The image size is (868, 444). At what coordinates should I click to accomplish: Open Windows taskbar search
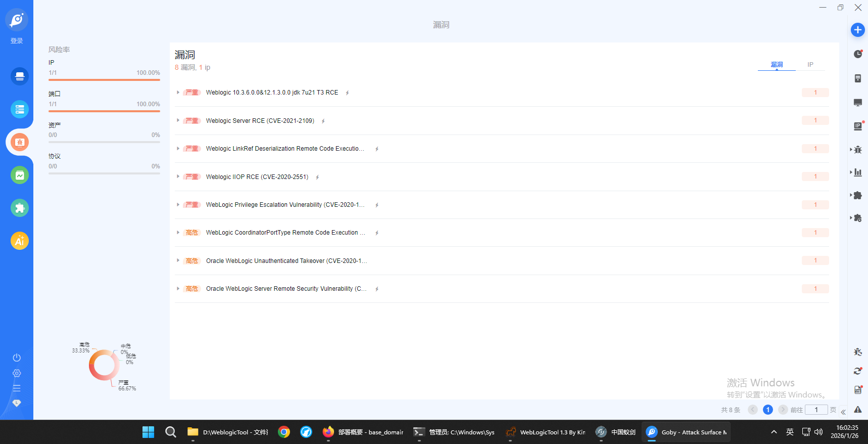pyautogui.click(x=171, y=432)
